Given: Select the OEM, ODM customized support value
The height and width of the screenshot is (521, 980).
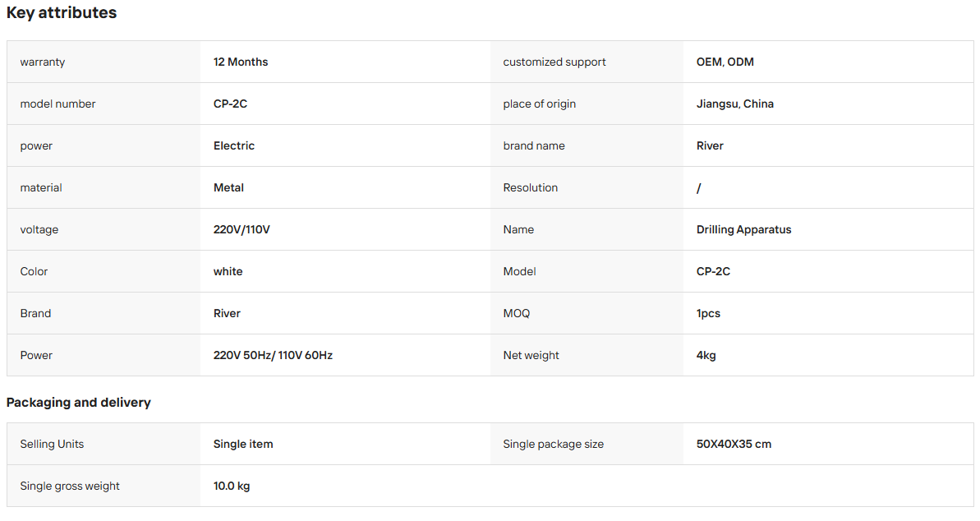Looking at the screenshot, I should pos(725,62).
